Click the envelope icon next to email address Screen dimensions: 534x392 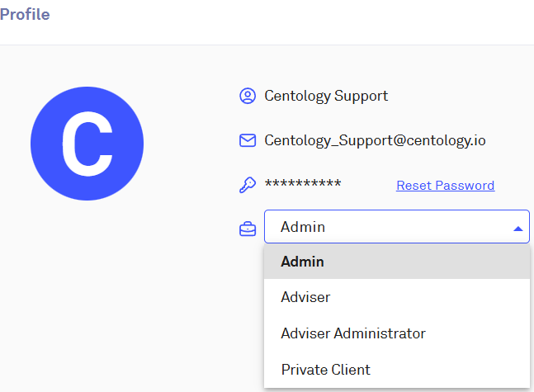(247, 140)
